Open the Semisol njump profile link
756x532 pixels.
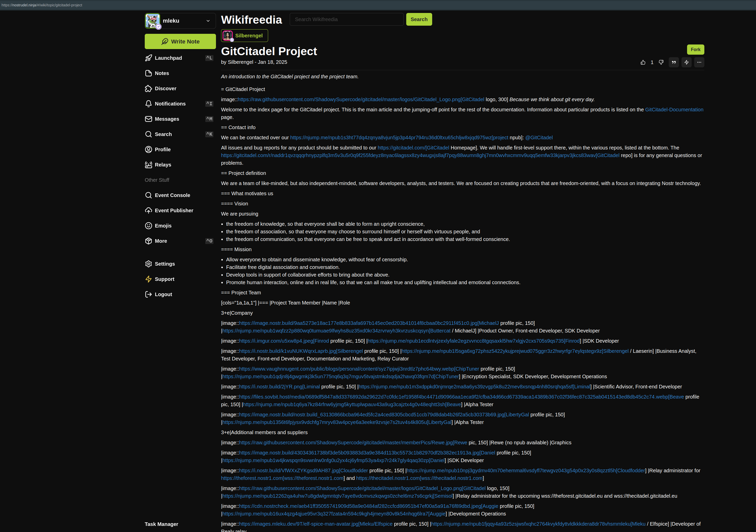(x=338, y=496)
